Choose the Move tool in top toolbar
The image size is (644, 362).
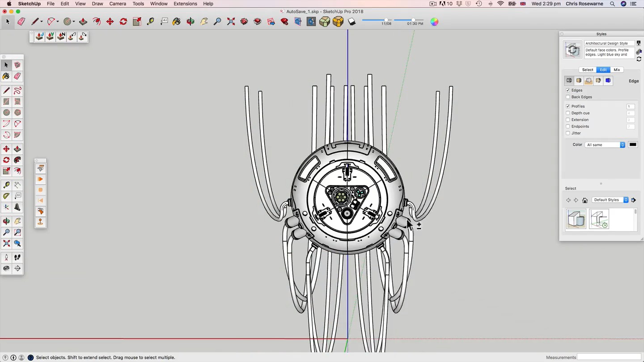coord(110,21)
